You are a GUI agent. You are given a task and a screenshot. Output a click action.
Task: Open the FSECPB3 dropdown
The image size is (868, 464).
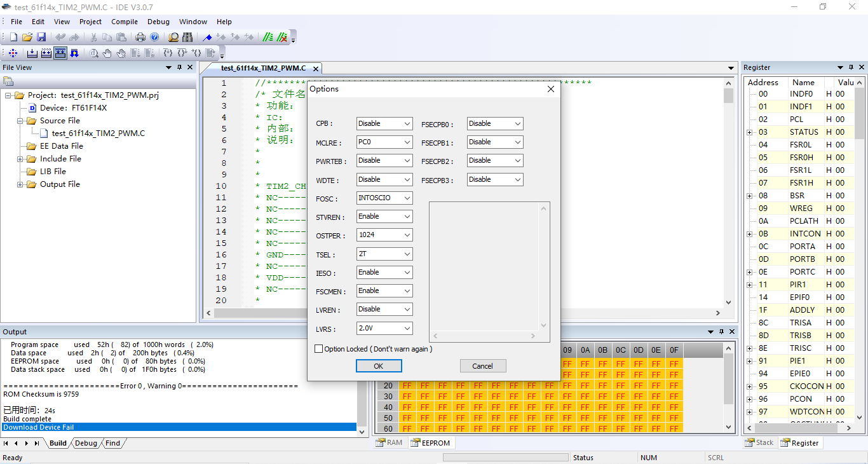click(495, 179)
